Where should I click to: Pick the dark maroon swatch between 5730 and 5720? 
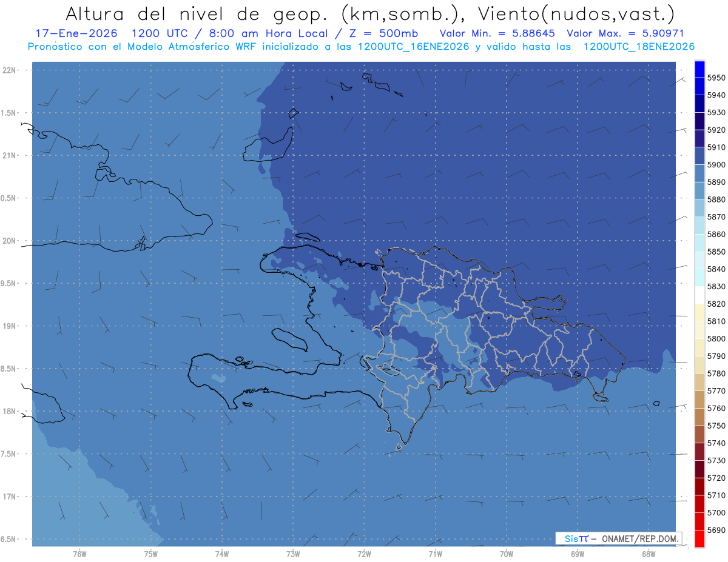(x=699, y=469)
